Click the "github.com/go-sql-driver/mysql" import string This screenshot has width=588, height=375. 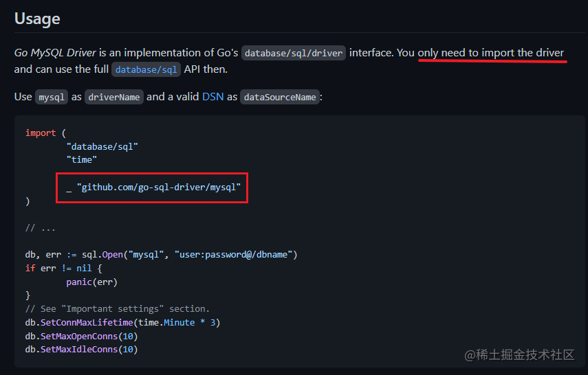[x=159, y=187]
